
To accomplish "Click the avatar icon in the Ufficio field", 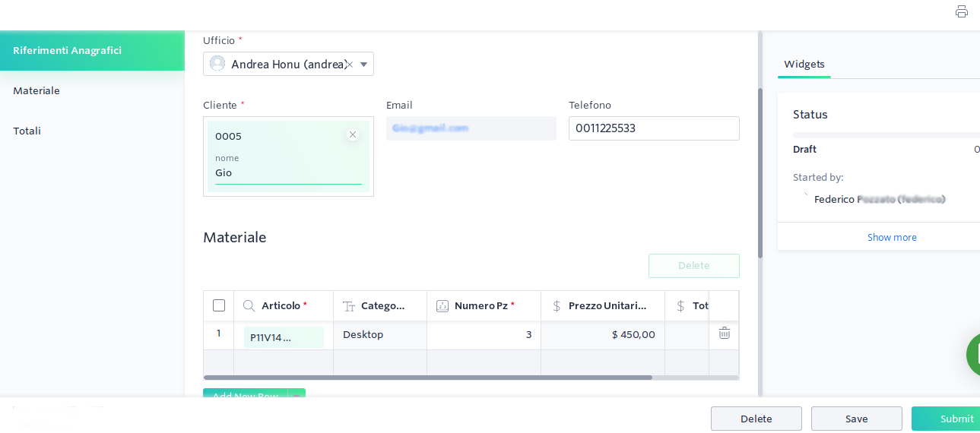I will coord(217,64).
